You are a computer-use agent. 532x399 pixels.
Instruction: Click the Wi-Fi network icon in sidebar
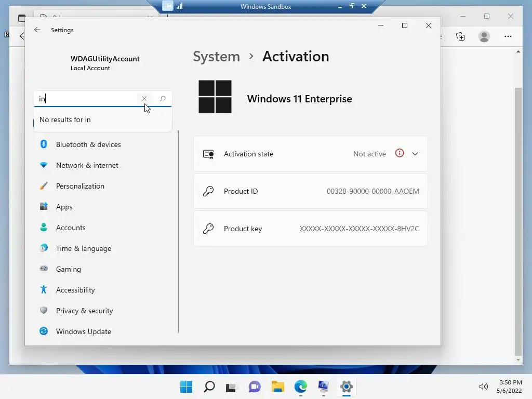coord(44,165)
